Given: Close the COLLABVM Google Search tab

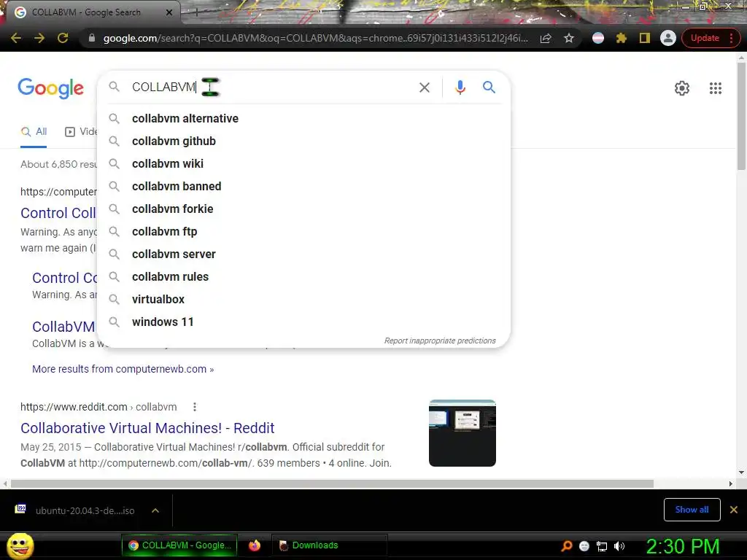Looking at the screenshot, I should pyautogui.click(x=169, y=12).
